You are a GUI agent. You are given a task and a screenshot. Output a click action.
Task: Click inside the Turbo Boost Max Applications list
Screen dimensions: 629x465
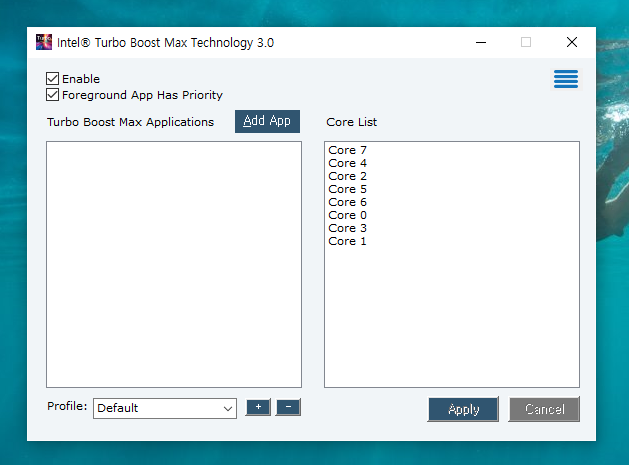pos(174,264)
